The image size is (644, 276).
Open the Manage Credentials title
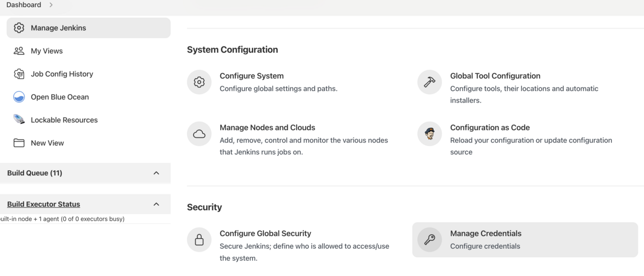tap(486, 233)
